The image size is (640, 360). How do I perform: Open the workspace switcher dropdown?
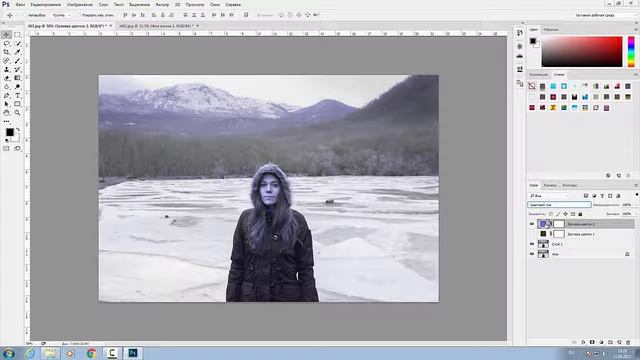pos(605,15)
